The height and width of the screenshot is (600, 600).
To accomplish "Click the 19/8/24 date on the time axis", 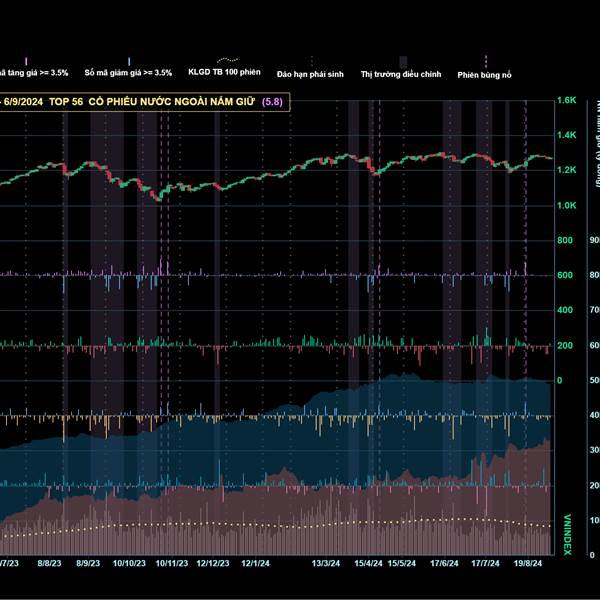I will pos(528,563).
